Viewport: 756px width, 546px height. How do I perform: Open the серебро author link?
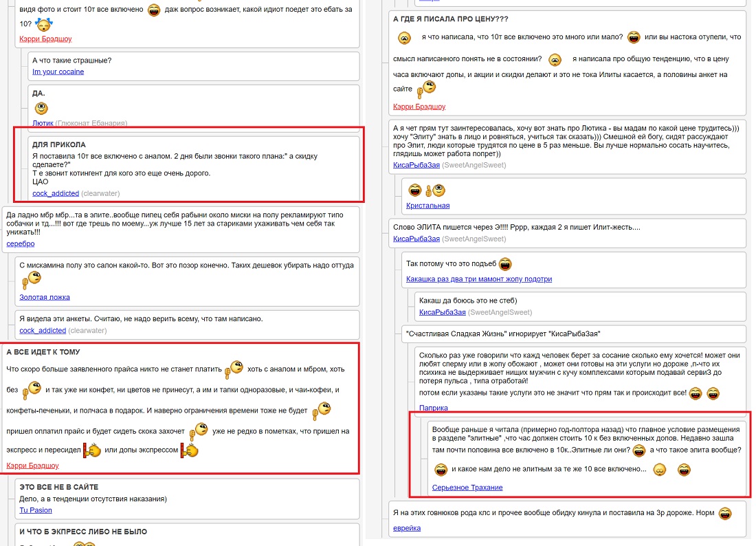click(x=20, y=243)
